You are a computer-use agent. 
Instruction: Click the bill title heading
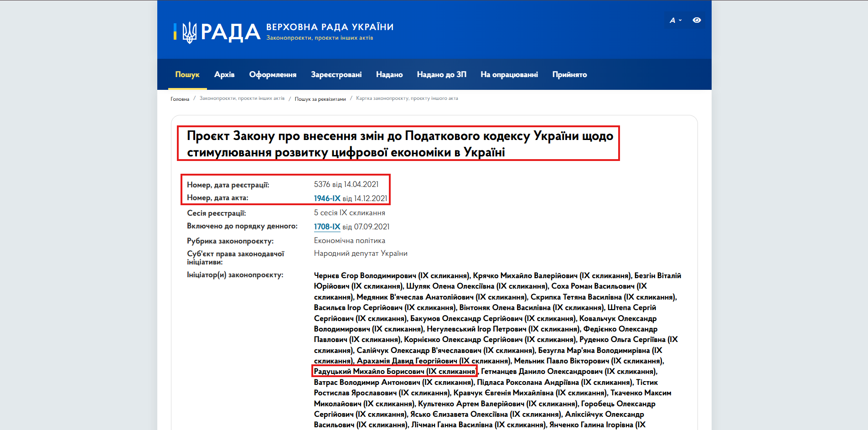point(400,144)
